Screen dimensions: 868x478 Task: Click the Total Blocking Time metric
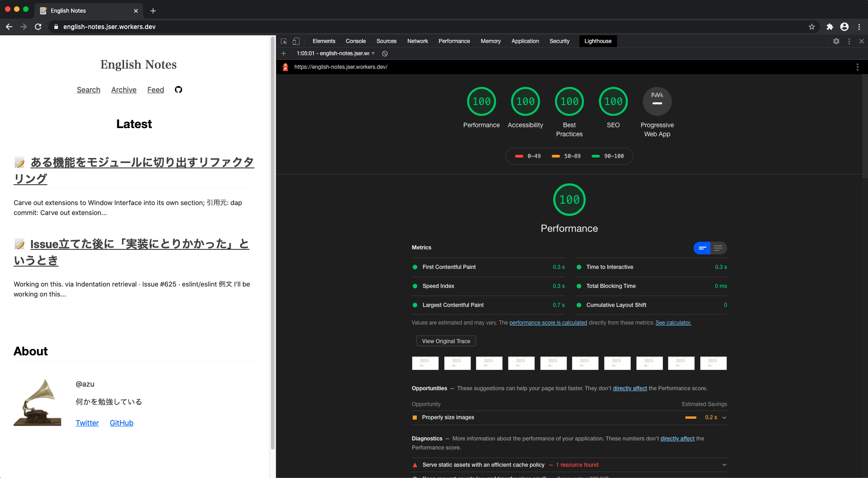[651, 286]
